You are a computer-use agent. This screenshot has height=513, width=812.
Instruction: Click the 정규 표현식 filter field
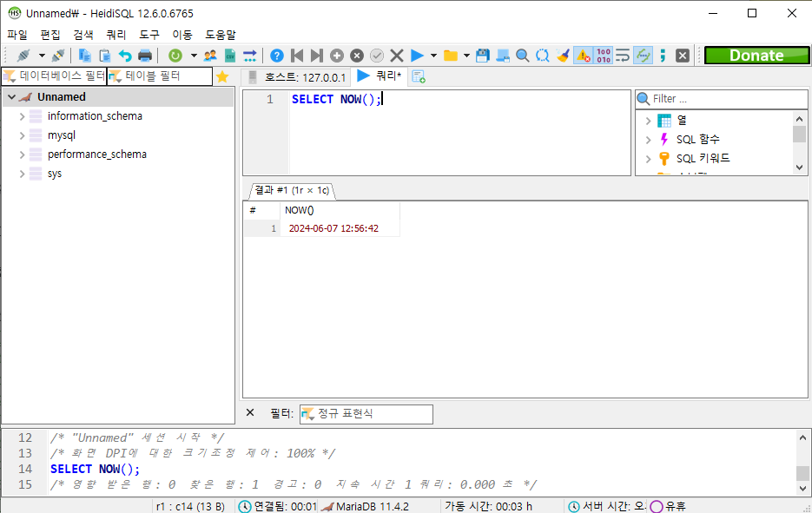pyautogui.click(x=366, y=413)
